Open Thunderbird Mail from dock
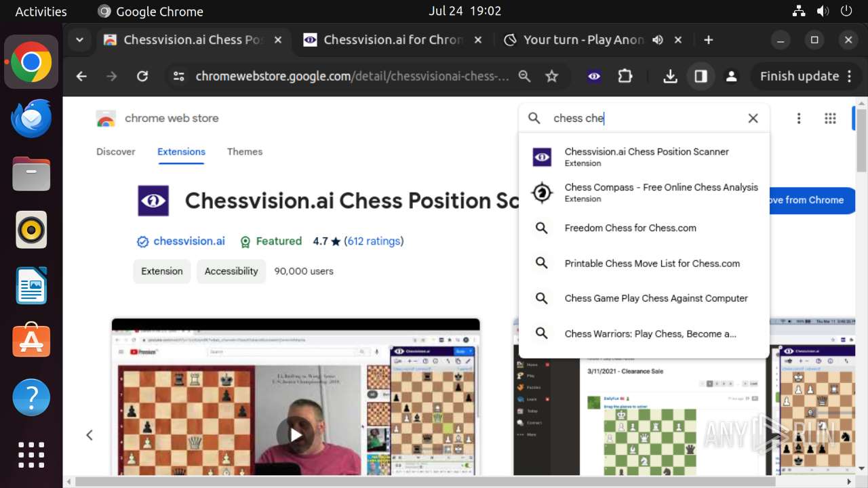This screenshot has width=868, height=488. click(31, 119)
